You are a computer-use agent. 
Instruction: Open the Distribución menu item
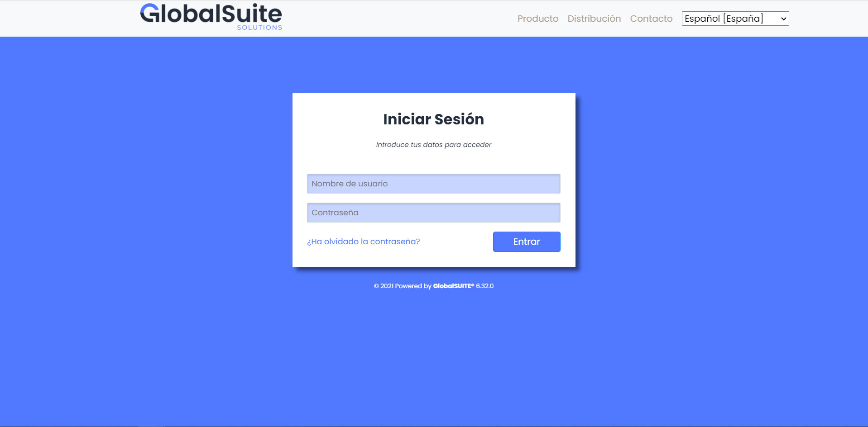[x=594, y=19]
